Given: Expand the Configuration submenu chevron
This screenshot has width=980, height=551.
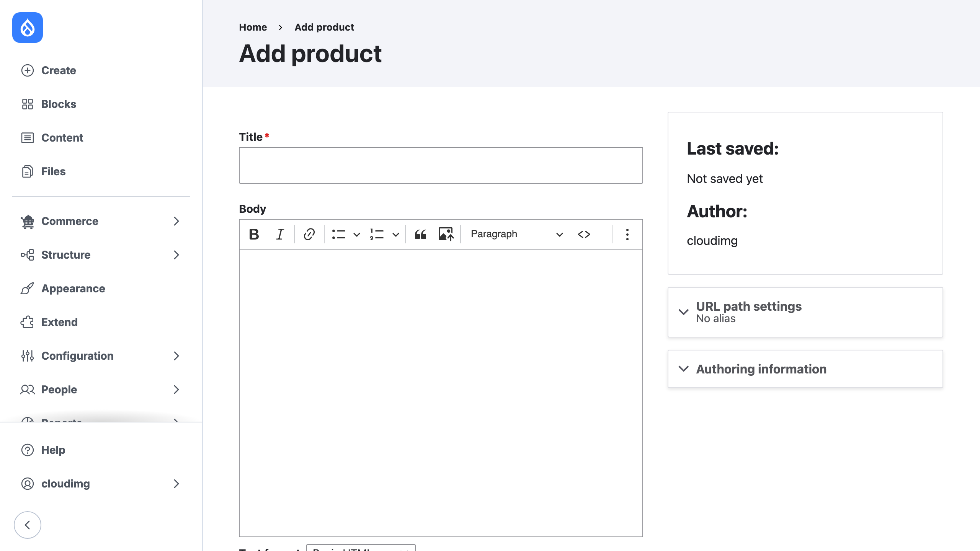Looking at the screenshot, I should 176,356.
